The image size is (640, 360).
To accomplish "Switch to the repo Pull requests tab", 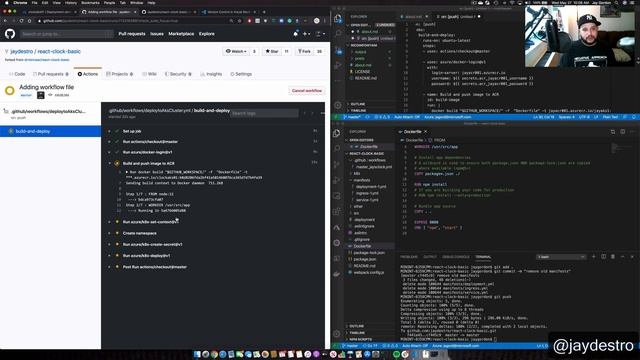I will pyautogui.click(x=51, y=74).
